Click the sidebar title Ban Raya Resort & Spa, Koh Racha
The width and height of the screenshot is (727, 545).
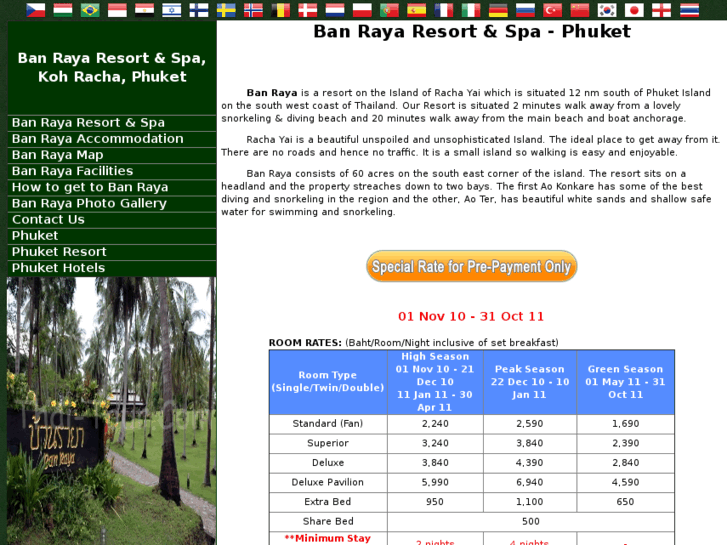[x=112, y=67]
